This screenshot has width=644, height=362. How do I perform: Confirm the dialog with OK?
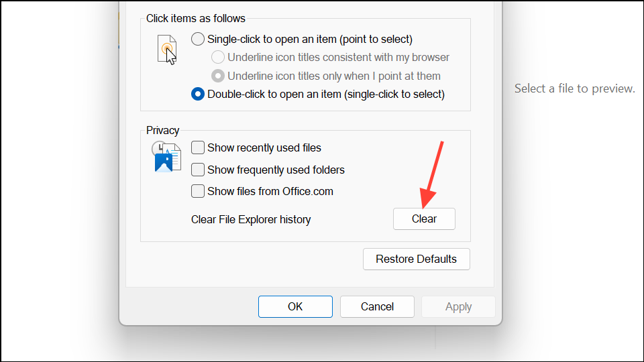click(x=295, y=306)
